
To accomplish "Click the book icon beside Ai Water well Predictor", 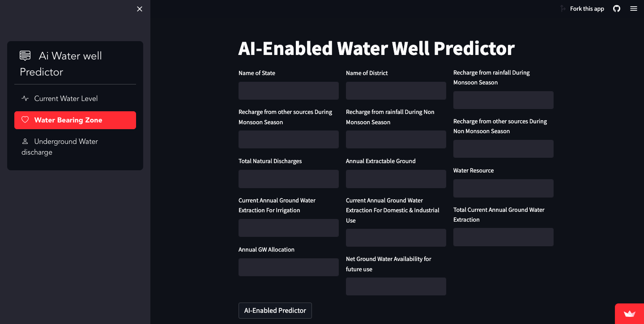I will [25, 55].
